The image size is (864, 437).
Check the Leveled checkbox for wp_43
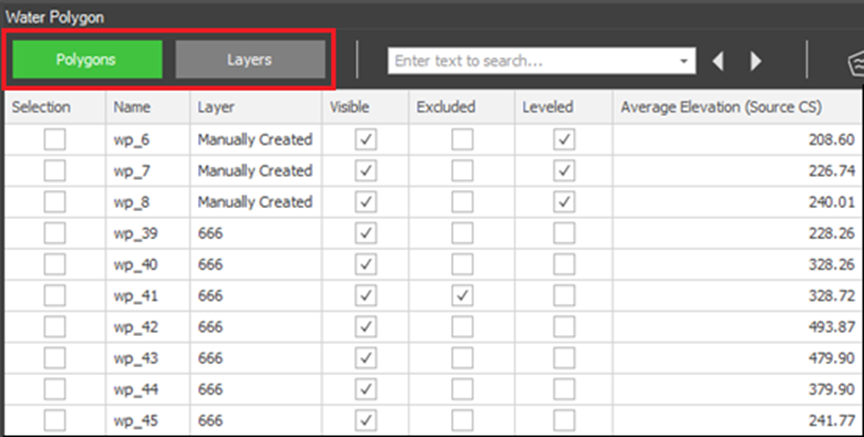tap(564, 358)
